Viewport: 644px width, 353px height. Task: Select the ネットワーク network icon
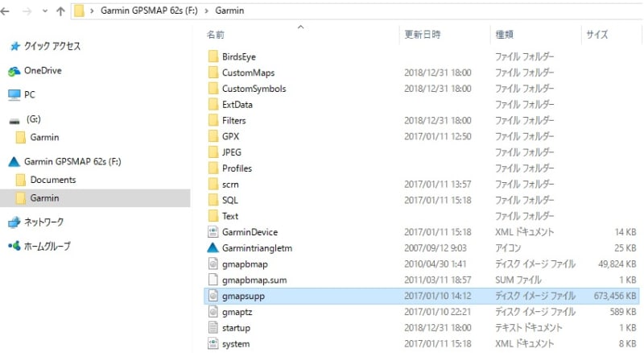tap(14, 222)
